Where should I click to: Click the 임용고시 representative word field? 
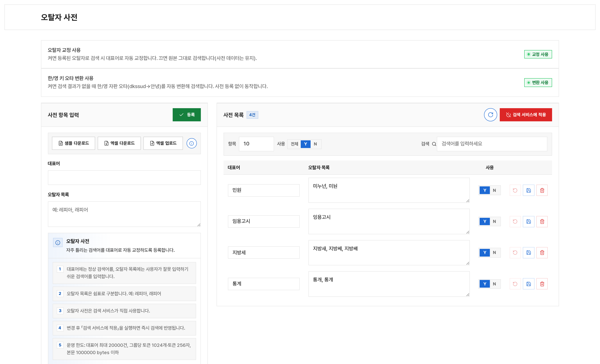pos(263,221)
